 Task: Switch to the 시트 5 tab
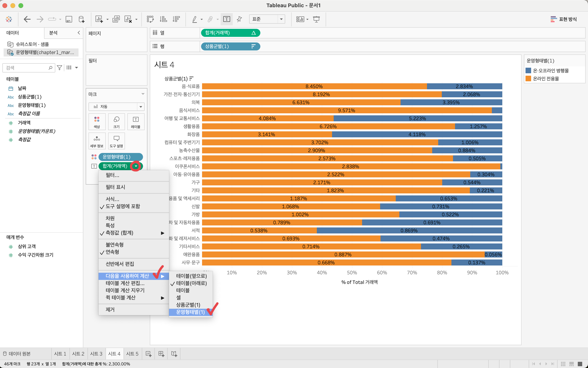(132, 354)
